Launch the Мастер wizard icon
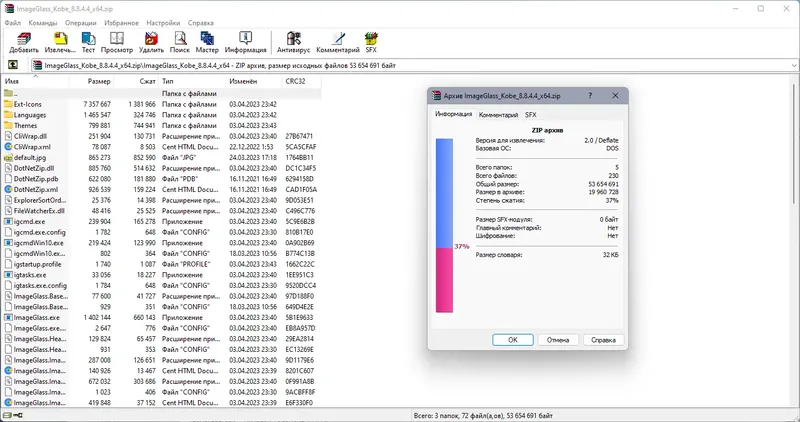This screenshot has height=422, width=800. [x=207, y=39]
